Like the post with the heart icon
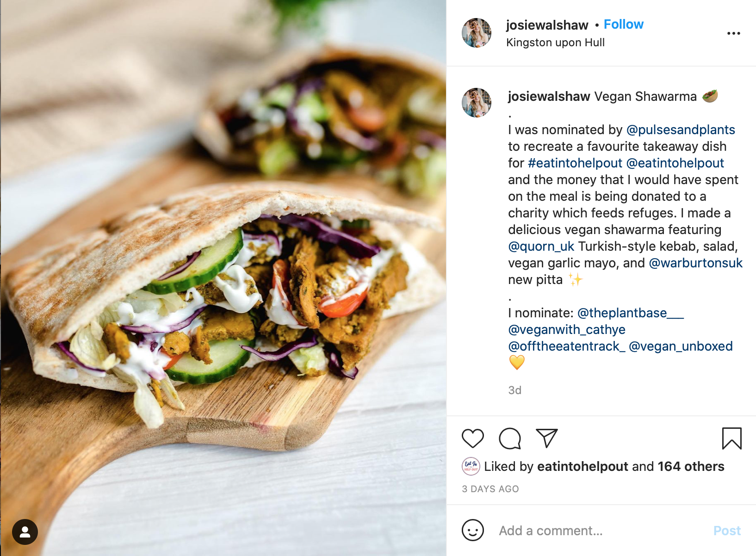756x556 pixels. (472, 438)
